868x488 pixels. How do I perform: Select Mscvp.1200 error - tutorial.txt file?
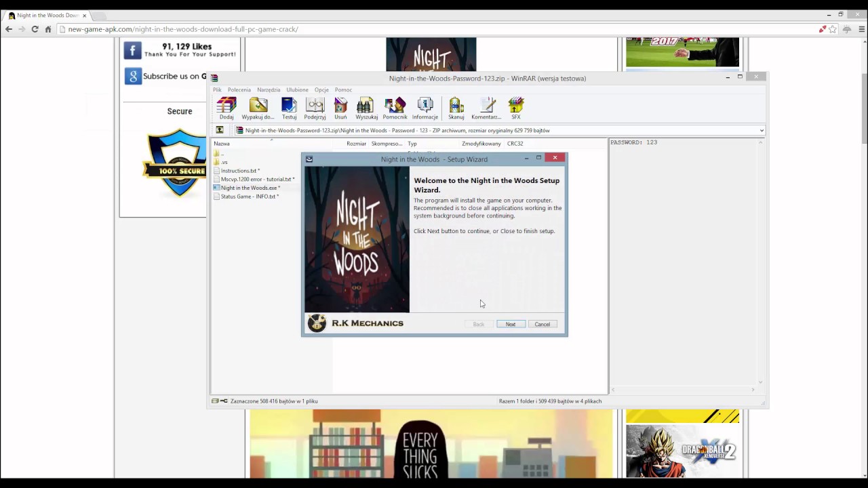254,179
